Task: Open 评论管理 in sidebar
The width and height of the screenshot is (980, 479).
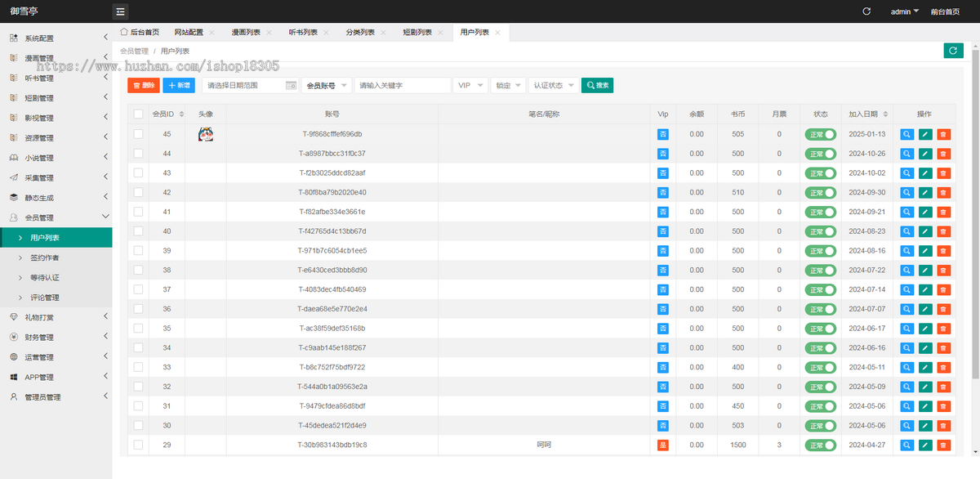Action: point(56,298)
